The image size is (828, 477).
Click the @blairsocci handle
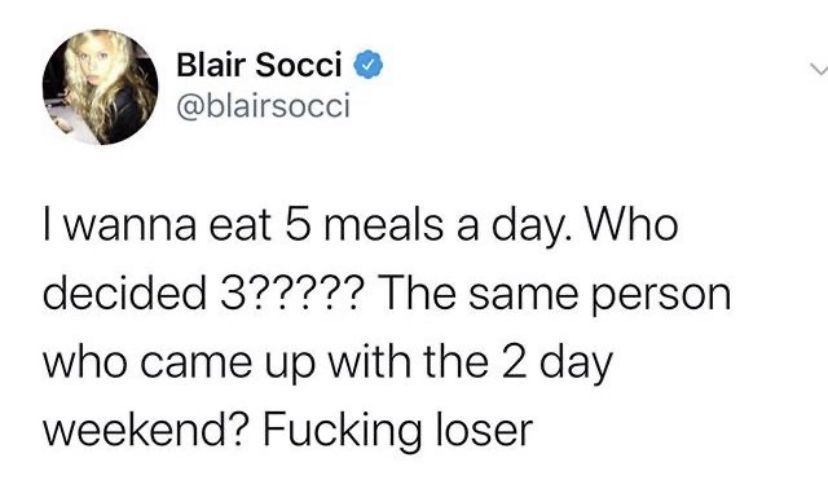point(264,105)
